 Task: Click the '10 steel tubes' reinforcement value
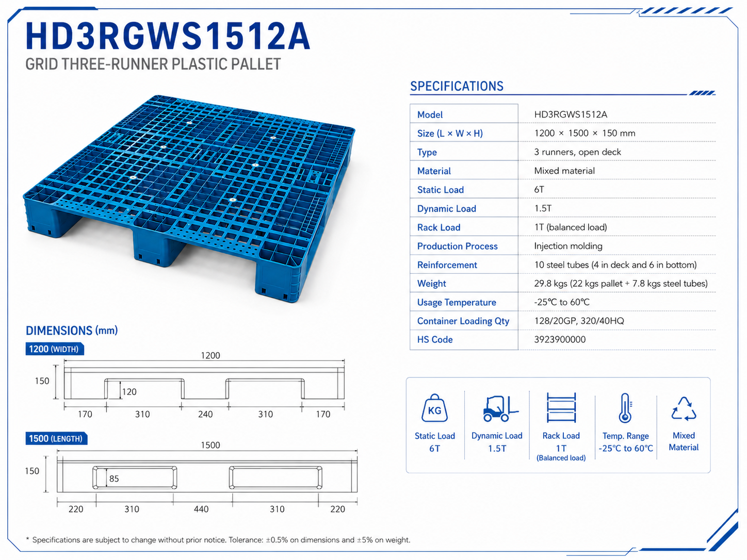[615, 265]
